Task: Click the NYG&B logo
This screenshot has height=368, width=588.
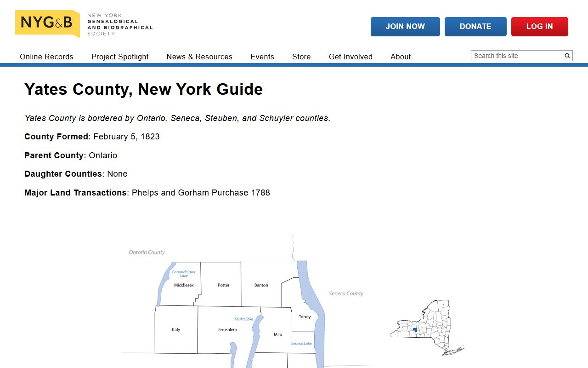Action: 47,23
